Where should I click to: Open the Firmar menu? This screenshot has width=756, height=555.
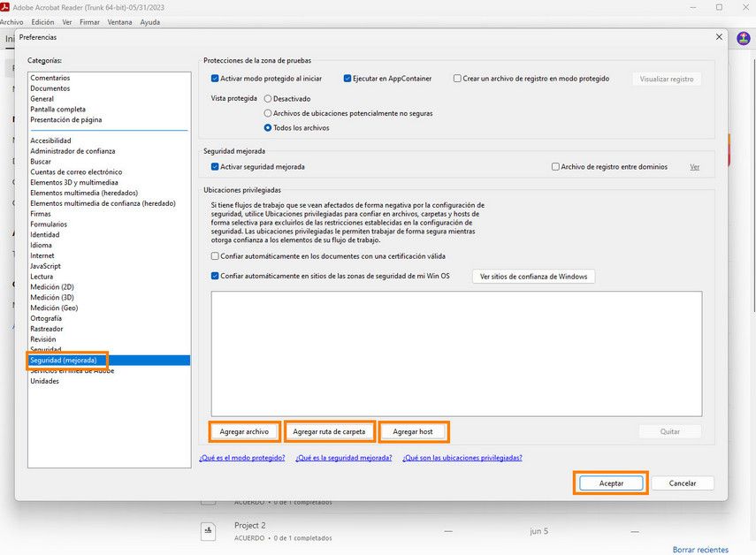click(89, 22)
